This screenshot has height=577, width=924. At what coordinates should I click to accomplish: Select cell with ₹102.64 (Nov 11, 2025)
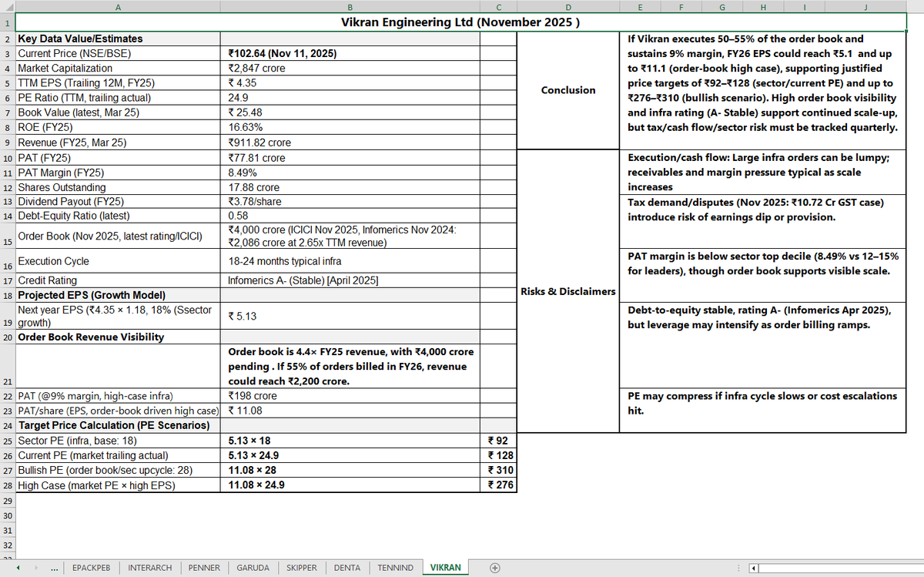tap(350, 54)
